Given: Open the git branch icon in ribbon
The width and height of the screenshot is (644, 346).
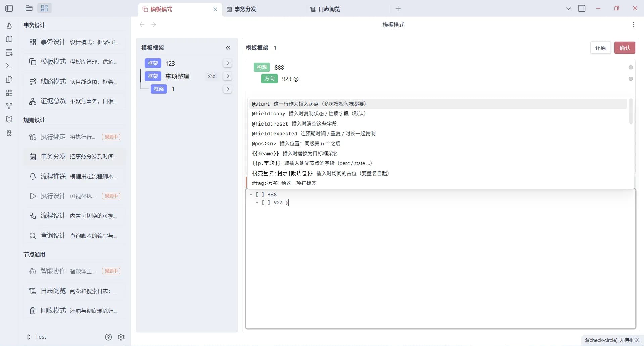Looking at the screenshot, I should click(9, 106).
